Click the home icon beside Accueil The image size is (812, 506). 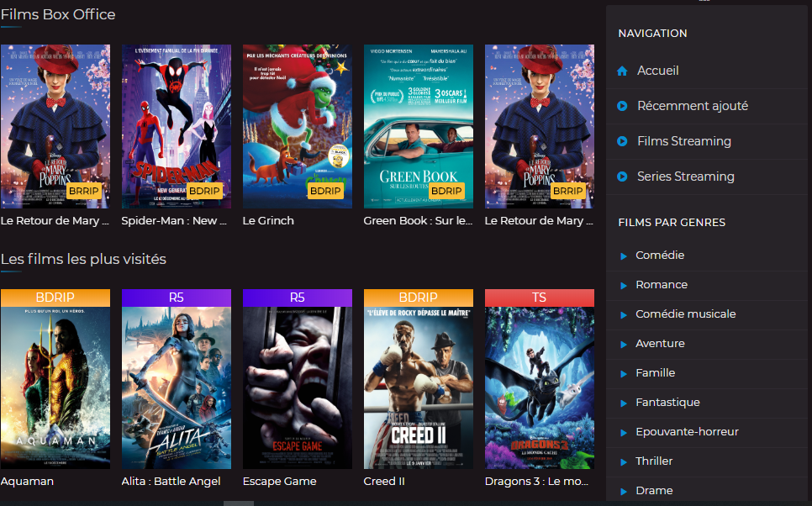[623, 71]
